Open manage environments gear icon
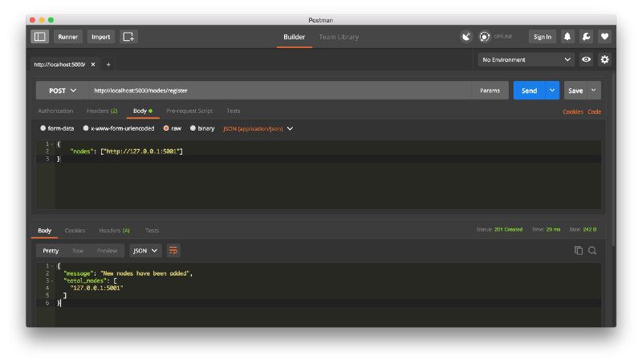Viewport: 642px width, 364px height. click(605, 59)
